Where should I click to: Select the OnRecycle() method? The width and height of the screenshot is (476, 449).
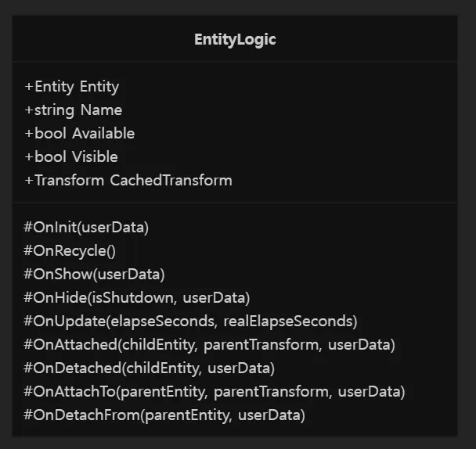(x=70, y=251)
